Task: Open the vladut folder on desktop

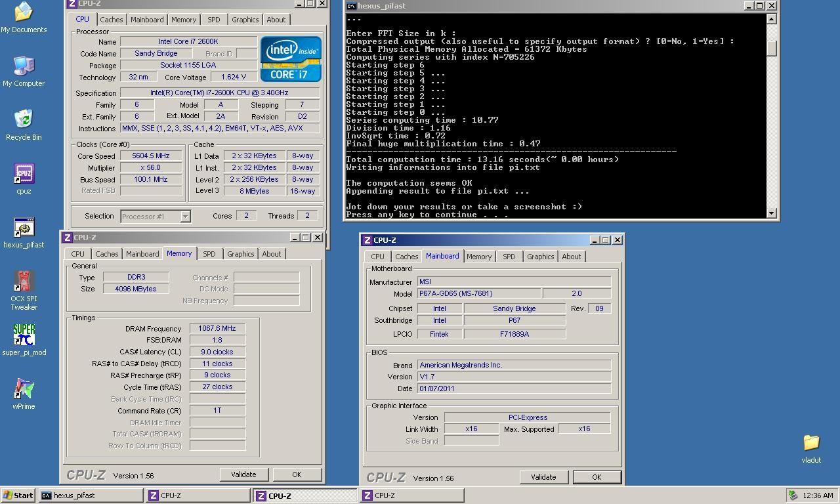Action: click(811, 448)
